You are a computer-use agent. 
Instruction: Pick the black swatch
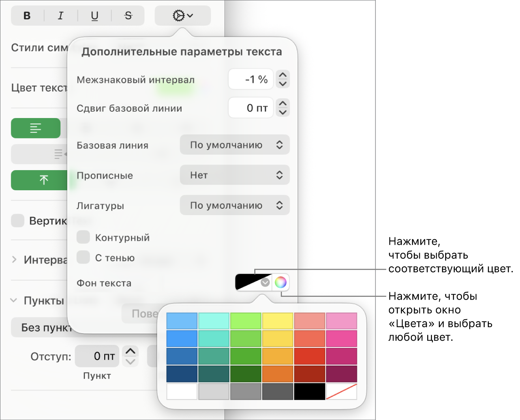(x=310, y=392)
